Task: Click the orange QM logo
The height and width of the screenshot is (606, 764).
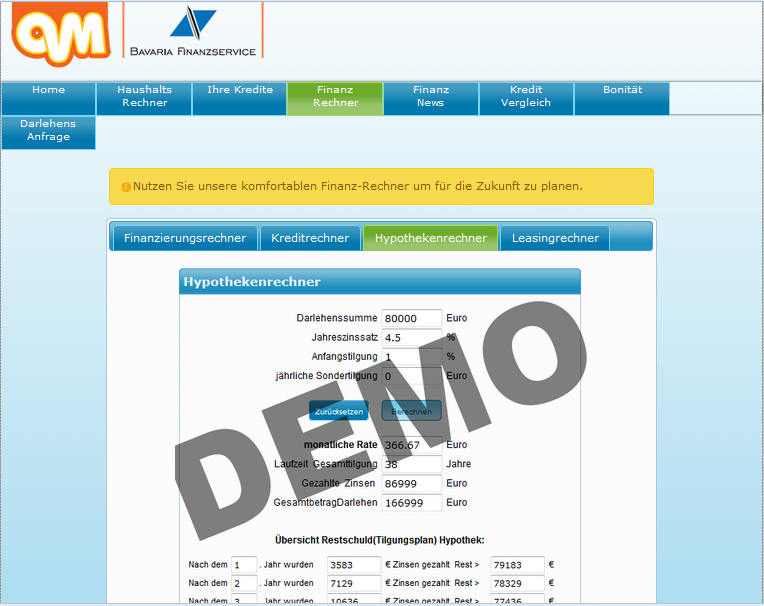Action: (61, 33)
